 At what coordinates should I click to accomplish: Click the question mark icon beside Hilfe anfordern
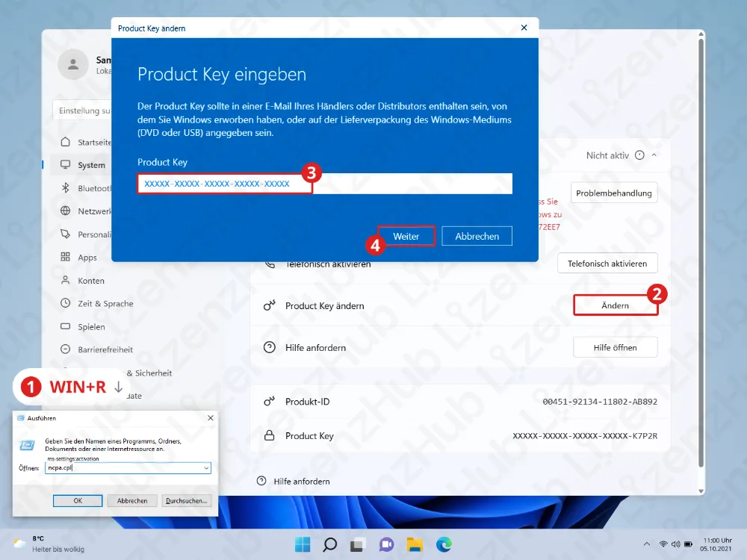point(270,347)
